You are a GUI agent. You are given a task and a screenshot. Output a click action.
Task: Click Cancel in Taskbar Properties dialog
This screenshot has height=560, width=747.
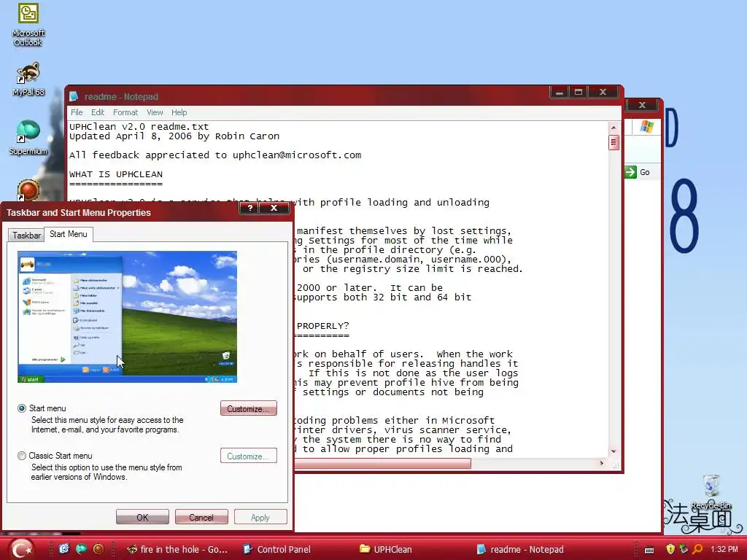(x=201, y=517)
